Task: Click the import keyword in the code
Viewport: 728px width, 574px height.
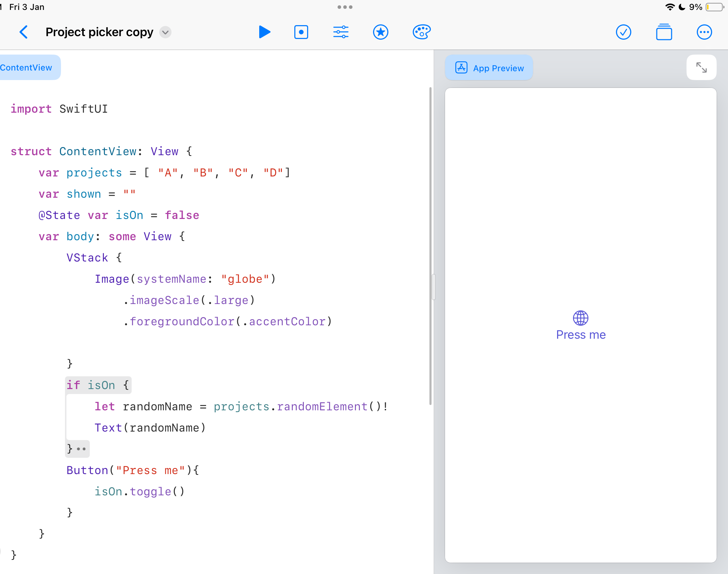Action: coord(31,109)
